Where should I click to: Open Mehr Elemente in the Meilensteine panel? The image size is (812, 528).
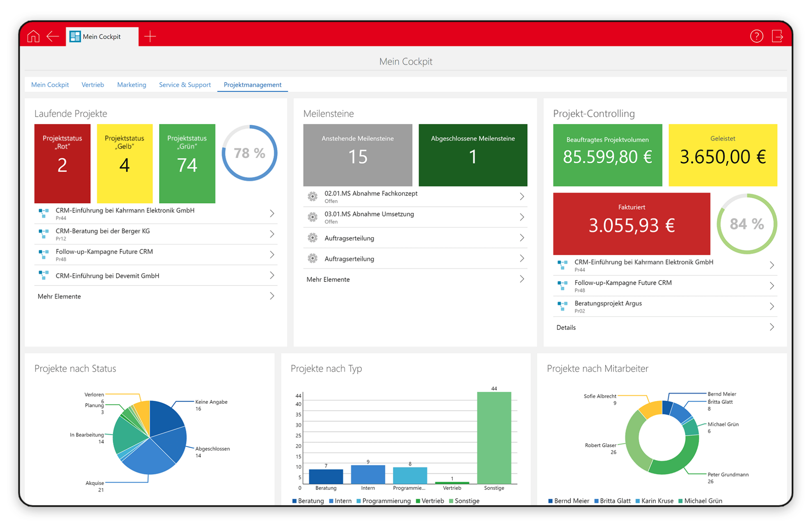coord(328,279)
